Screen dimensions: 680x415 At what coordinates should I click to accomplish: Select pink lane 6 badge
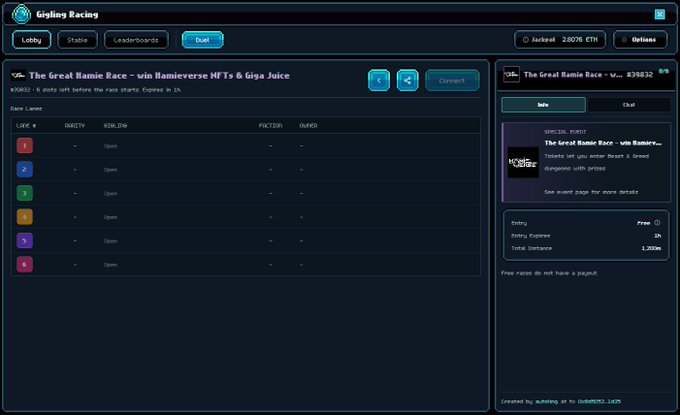tap(25, 264)
